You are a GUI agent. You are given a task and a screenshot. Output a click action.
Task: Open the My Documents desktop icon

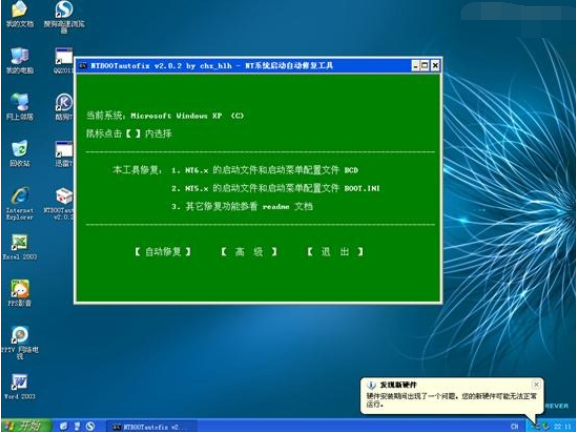coord(20,14)
